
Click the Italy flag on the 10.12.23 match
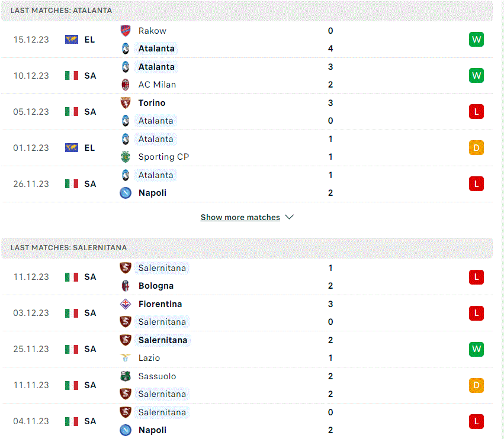coord(71,76)
